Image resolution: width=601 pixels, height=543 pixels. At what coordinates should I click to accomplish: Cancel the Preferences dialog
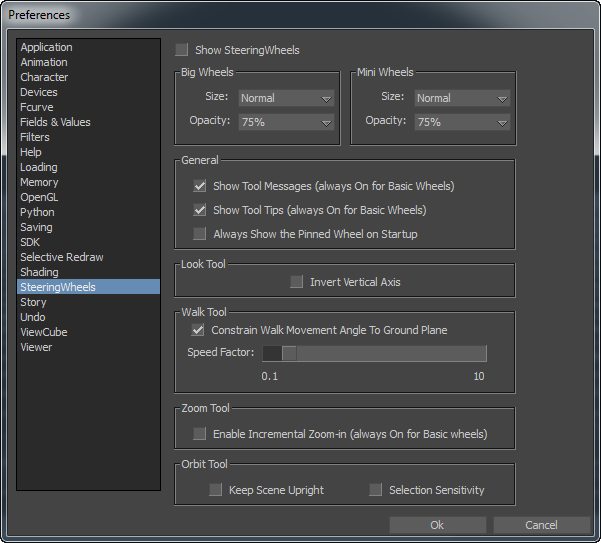pyautogui.click(x=541, y=525)
